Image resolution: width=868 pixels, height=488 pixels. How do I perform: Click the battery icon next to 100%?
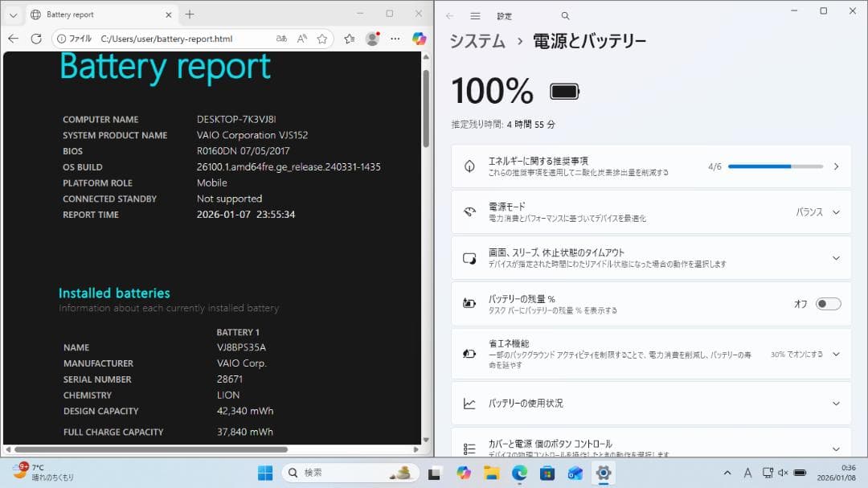coord(563,91)
